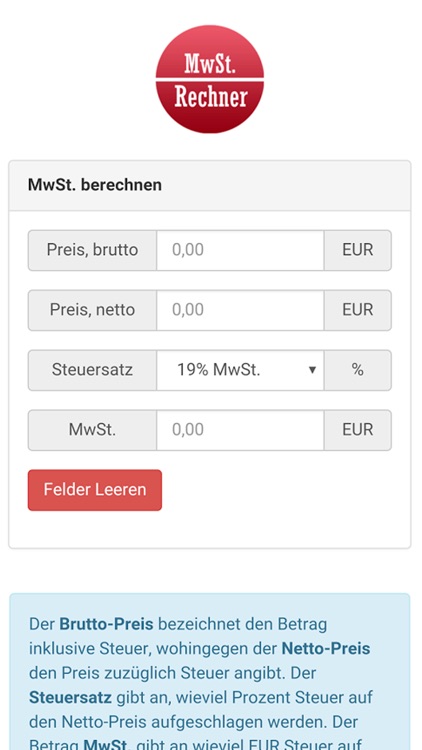Click the EUR unit in the MwSt. row
422x750 pixels.
point(357,430)
